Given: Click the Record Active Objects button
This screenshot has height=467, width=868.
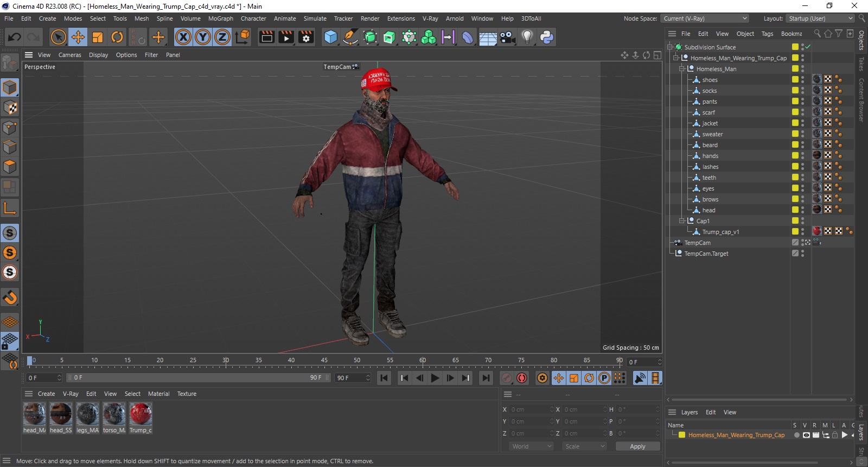Looking at the screenshot, I should pyautogui.click(x=507, y=378).
